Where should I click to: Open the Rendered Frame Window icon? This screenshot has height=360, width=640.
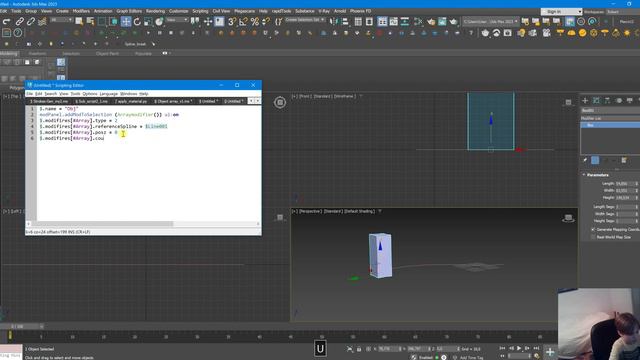[x=442, y=21]
